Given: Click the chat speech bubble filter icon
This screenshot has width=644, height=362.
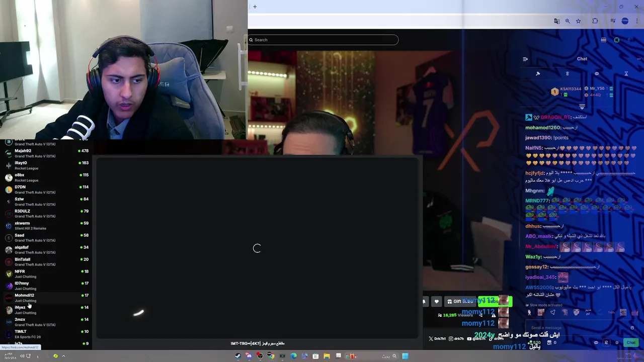Looking at the screenshot, I should 597,73.
